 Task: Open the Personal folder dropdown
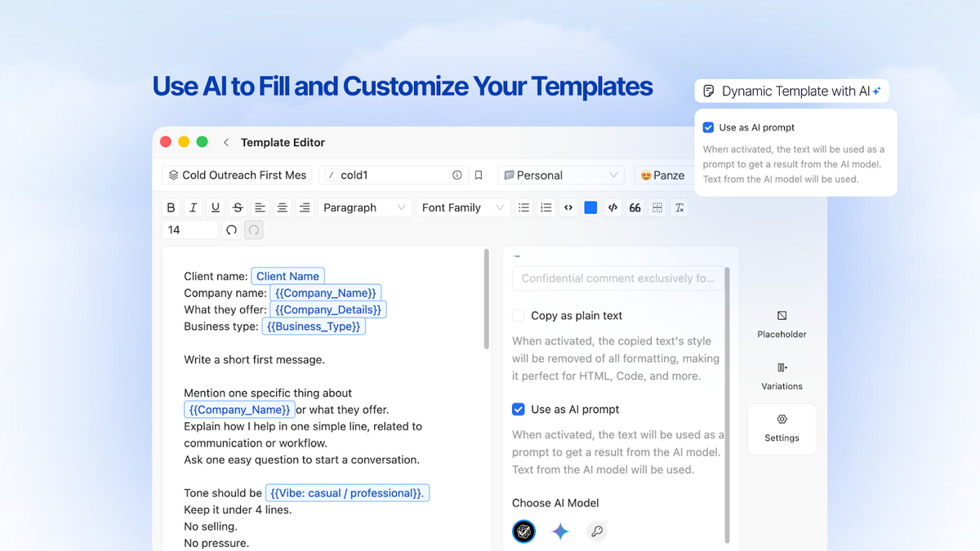[561, 175]
